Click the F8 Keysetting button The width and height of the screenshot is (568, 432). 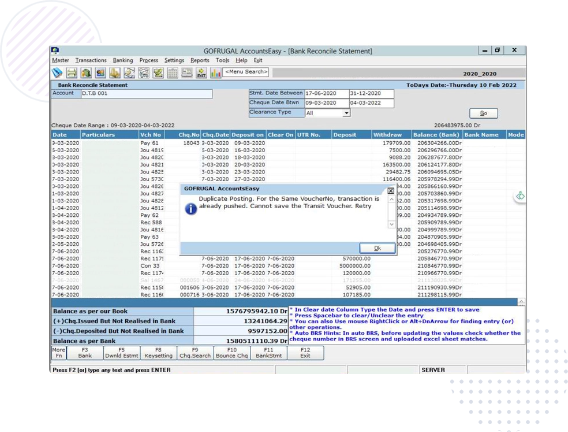tap(158, 353)
